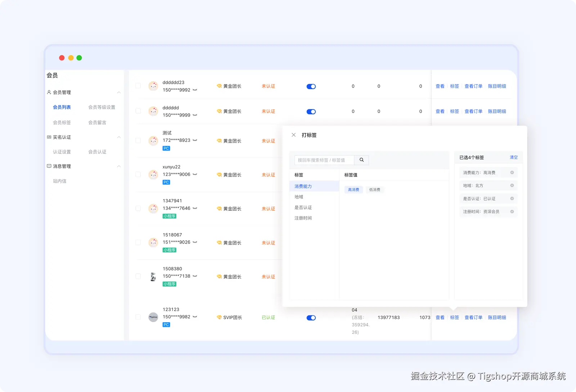Open the 站内信 menu item
This screenshot has width=576, height=392.
(60, 181)
